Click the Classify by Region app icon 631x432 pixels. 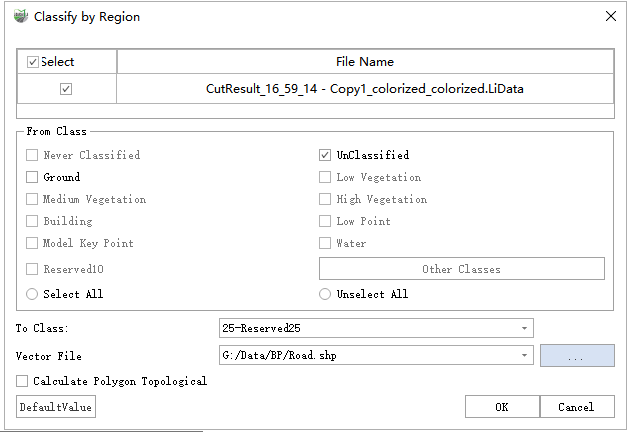20,17
